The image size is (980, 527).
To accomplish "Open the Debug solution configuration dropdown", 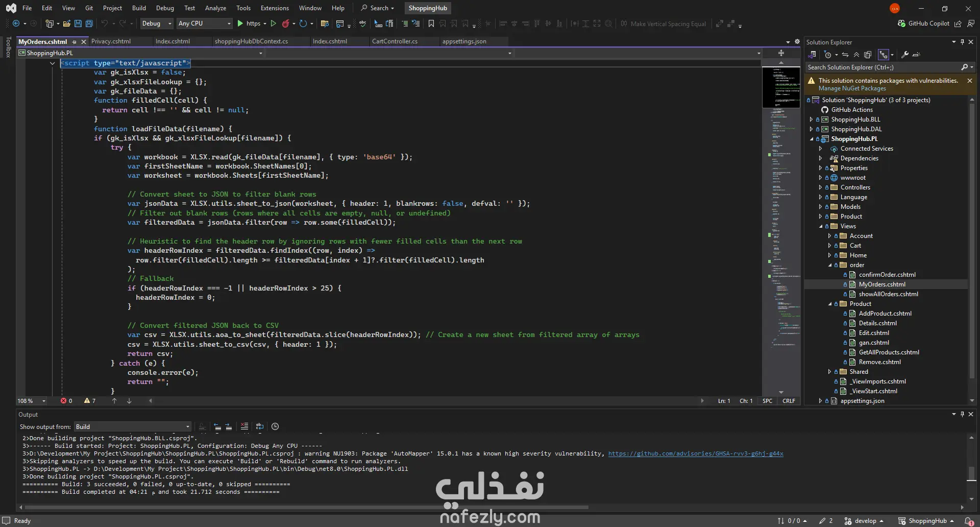I will coord(157,23).
